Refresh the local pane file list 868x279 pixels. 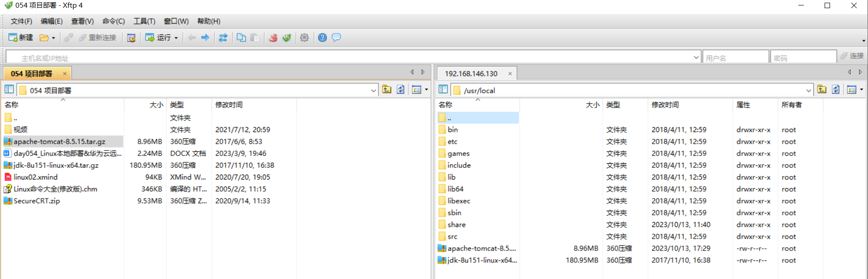[401, 89]
